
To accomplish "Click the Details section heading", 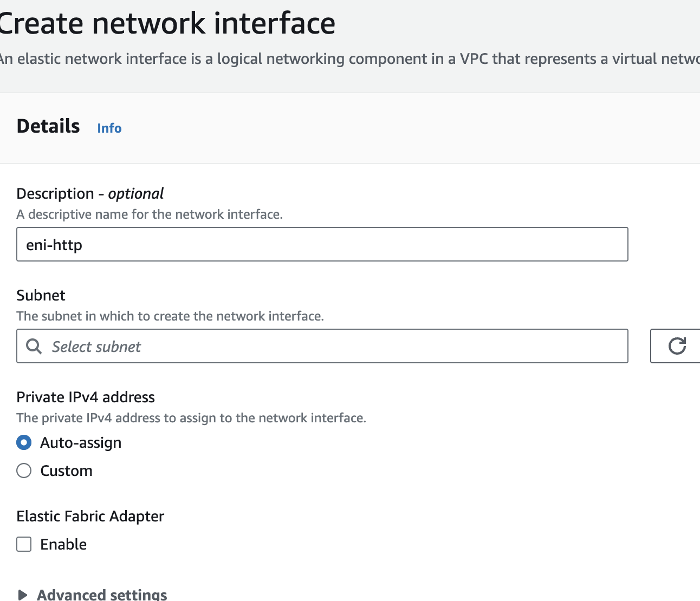I will [x=48, y=126].
